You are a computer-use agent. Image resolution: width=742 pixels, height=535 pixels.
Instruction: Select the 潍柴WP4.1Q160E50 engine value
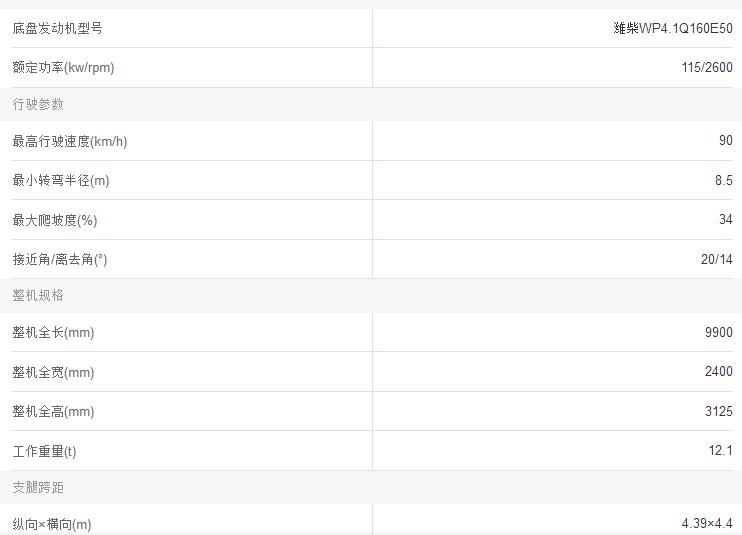pyautogui.click(x=672, y=28)
